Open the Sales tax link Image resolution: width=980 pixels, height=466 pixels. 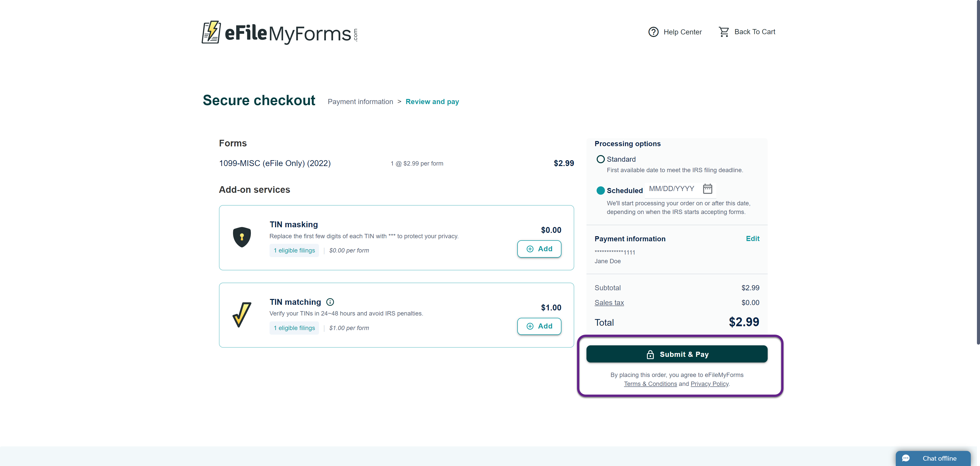pyautogui.click(x=609, y=303)
